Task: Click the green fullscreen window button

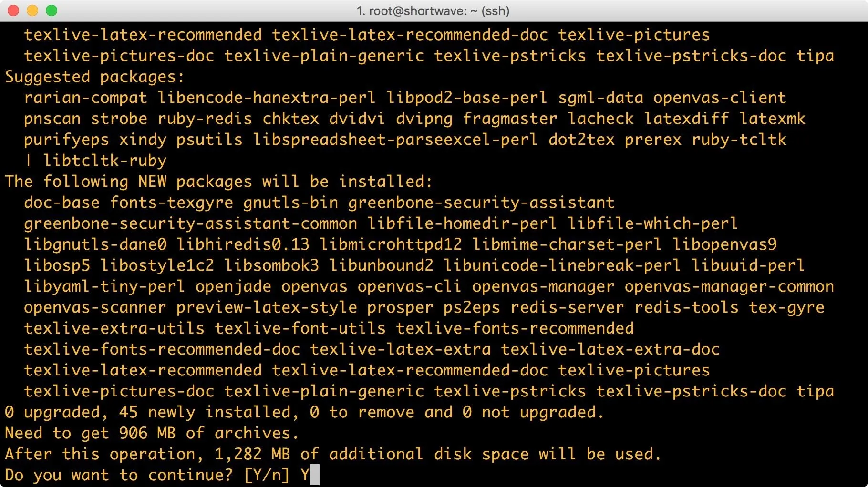Action: click(x=52, y=10)
